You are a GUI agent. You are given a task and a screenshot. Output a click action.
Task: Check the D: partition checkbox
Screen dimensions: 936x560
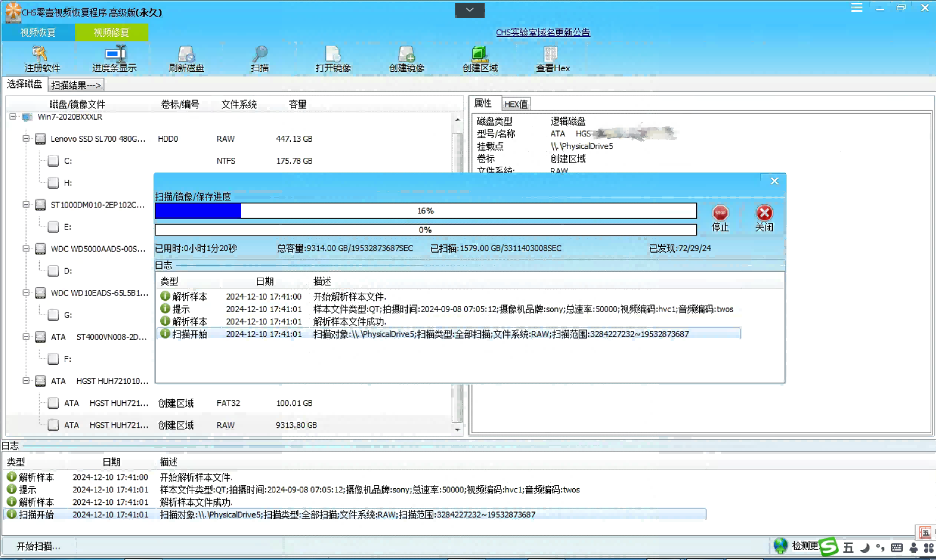[x=53, y=271]
